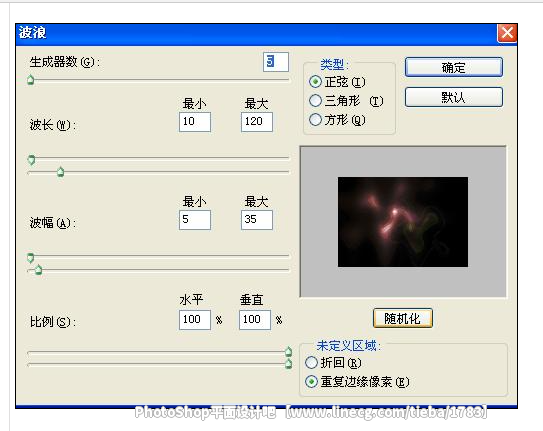This screenshot has height=431, width=543.
Task: Click the 波长 maximum slider handle
Action: pyautogui.click(x=61, y=171)
